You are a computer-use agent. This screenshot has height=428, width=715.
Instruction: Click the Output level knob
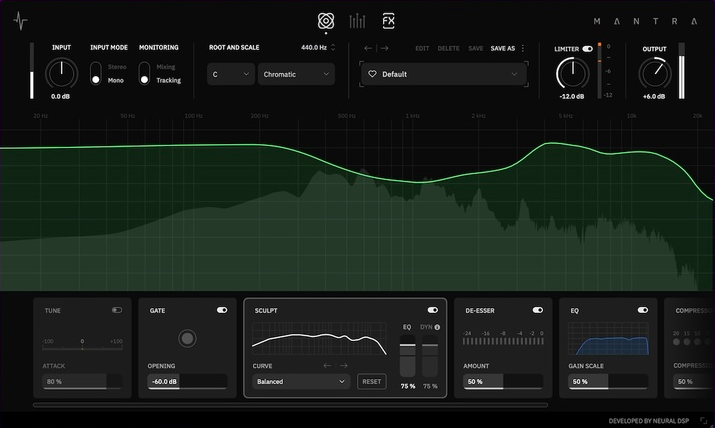click(654, 73)
